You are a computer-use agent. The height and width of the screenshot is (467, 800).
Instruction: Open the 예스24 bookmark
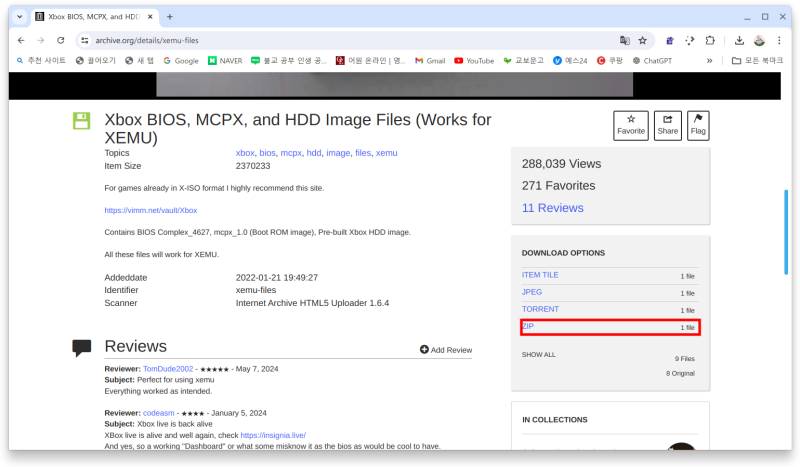(x=570, y=61)
